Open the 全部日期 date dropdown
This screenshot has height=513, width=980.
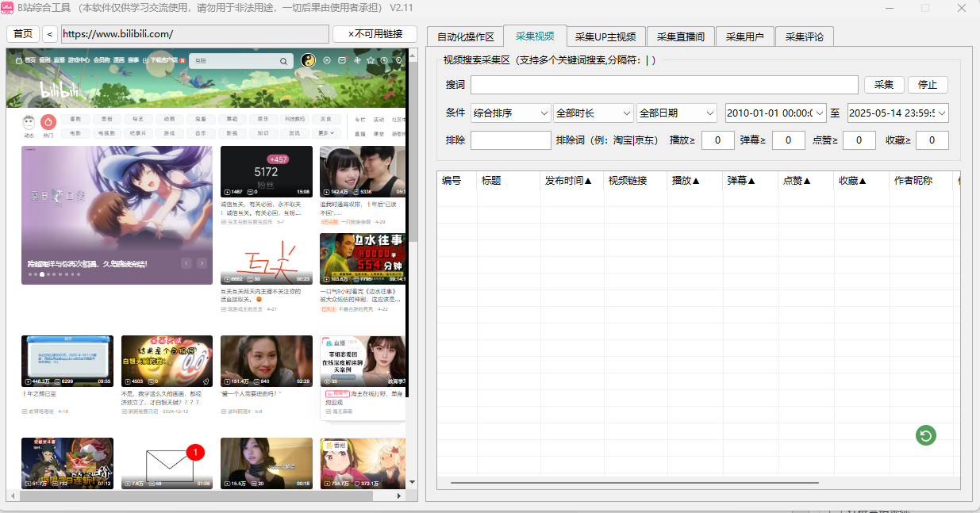[677, 113]
